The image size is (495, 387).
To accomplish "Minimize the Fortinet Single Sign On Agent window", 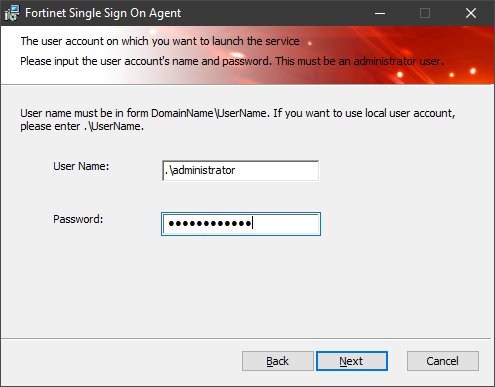I will coord(380,13).
